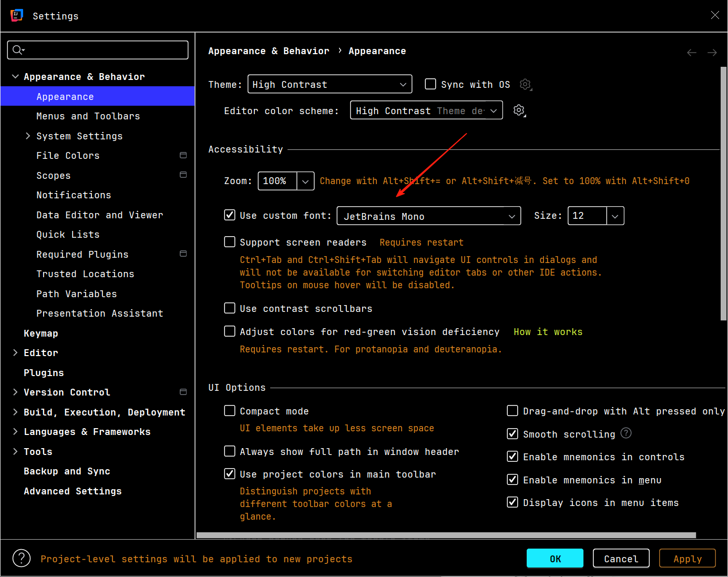This screenshot has height=577, width=728.
Task: Click the gear icon beside Sync with OS
Action: [525, 85]
